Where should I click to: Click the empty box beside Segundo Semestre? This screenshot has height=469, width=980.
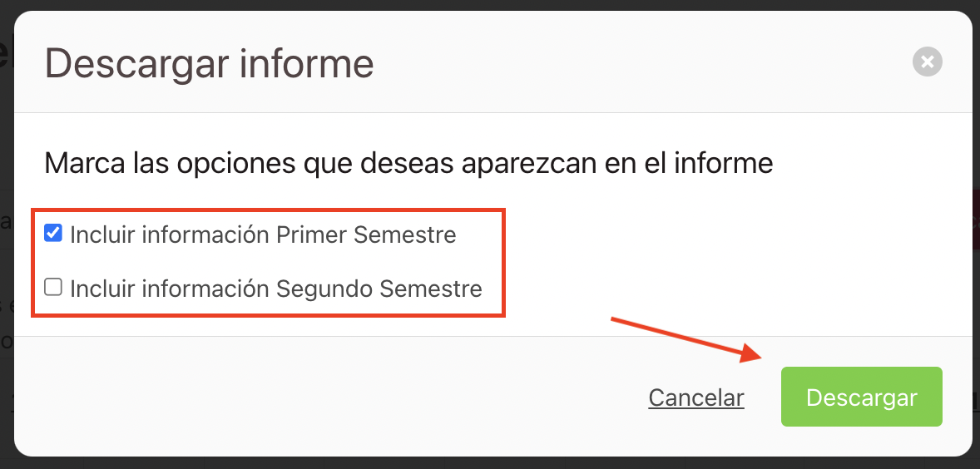53,287
